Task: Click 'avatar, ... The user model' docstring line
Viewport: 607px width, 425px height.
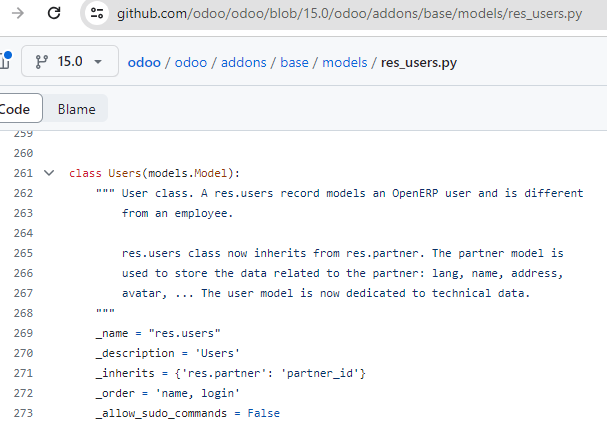Action: tap(326, 293)
